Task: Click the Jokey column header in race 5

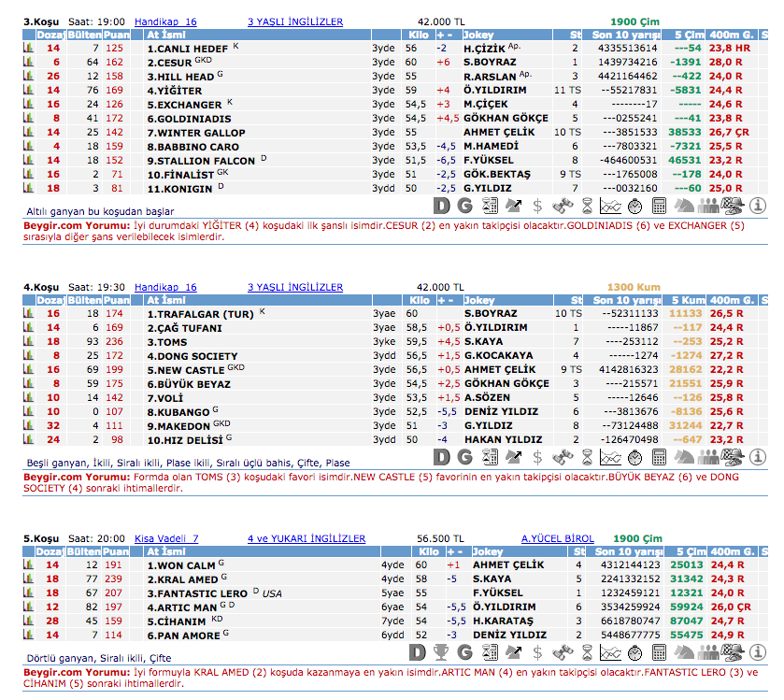Action: coord(489,552)
